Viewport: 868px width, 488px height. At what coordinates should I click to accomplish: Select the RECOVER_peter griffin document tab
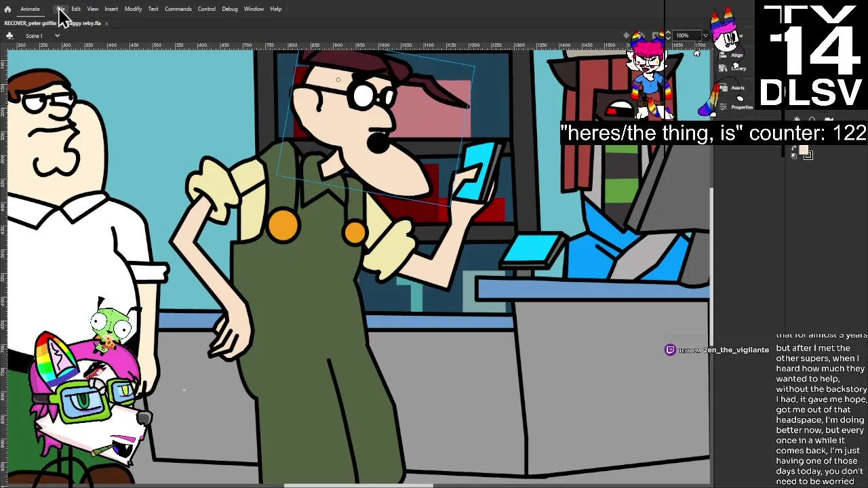click(x=52, y=23)
